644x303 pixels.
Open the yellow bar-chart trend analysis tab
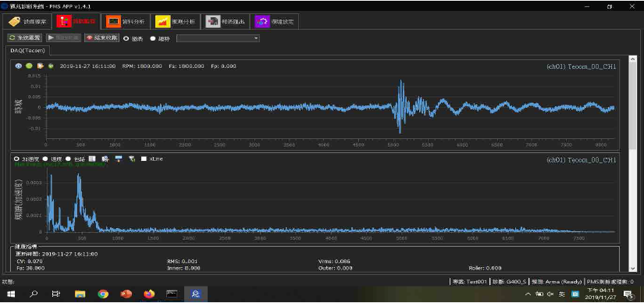176,22
